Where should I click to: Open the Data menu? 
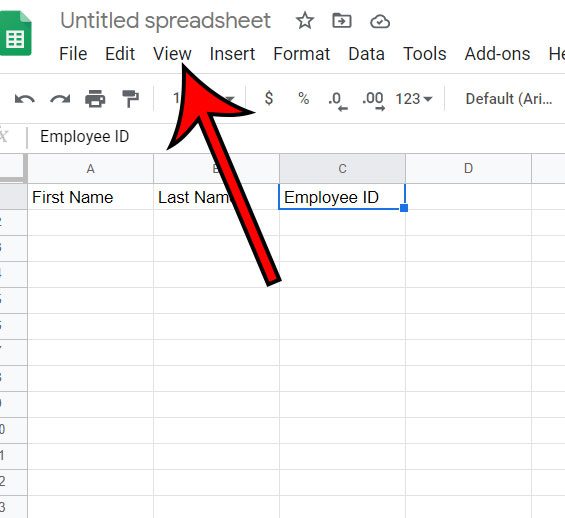[x=366, y=54]
